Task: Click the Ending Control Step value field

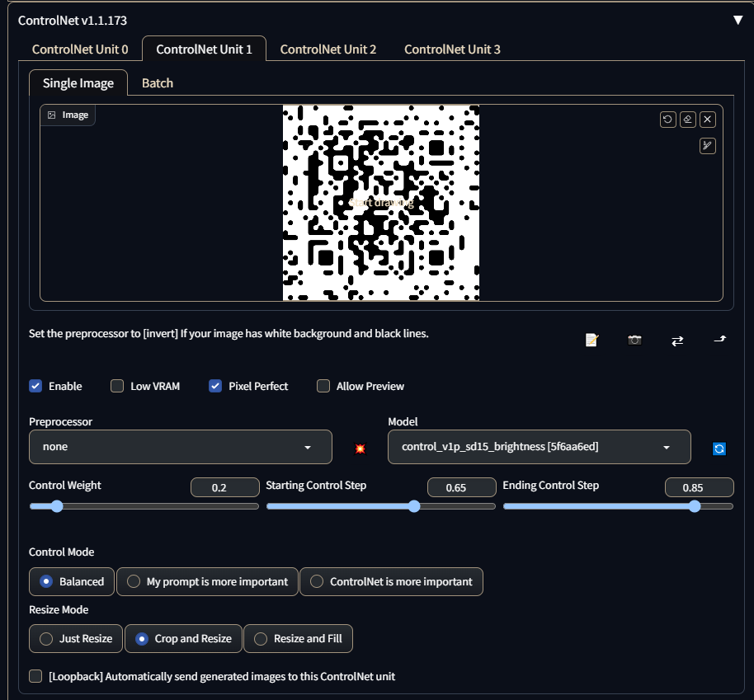Action: [x=699, y=487]
